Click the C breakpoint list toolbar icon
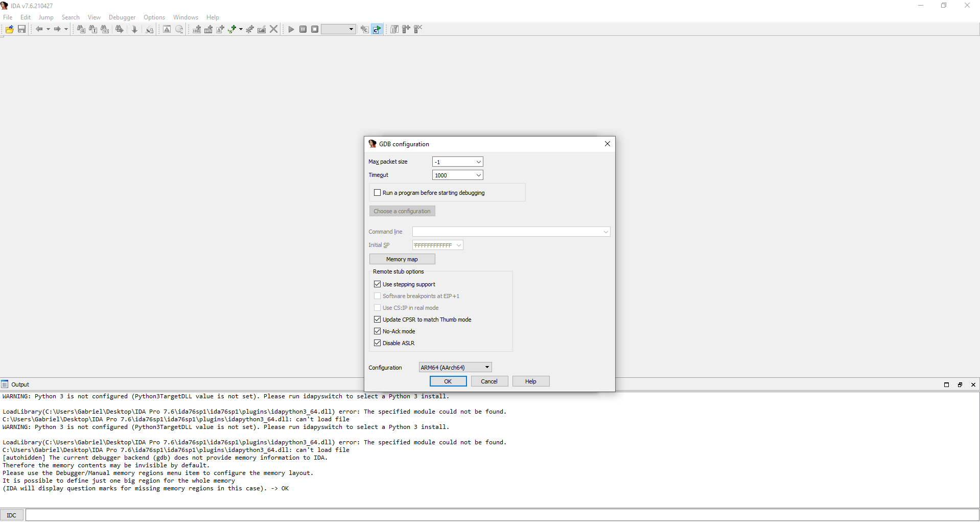Viewport: 980px width, 522px height. tap(364, 29)
